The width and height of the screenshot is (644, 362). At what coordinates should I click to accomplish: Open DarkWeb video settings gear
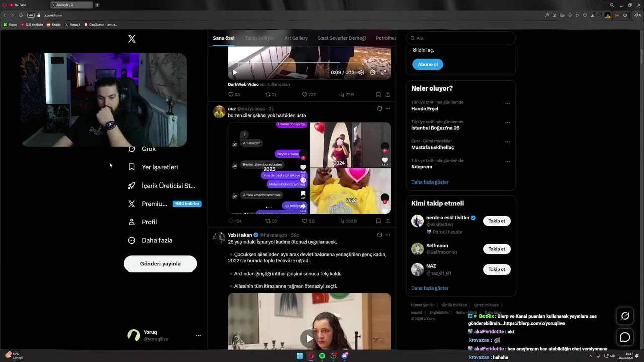[x=373, y=72]
